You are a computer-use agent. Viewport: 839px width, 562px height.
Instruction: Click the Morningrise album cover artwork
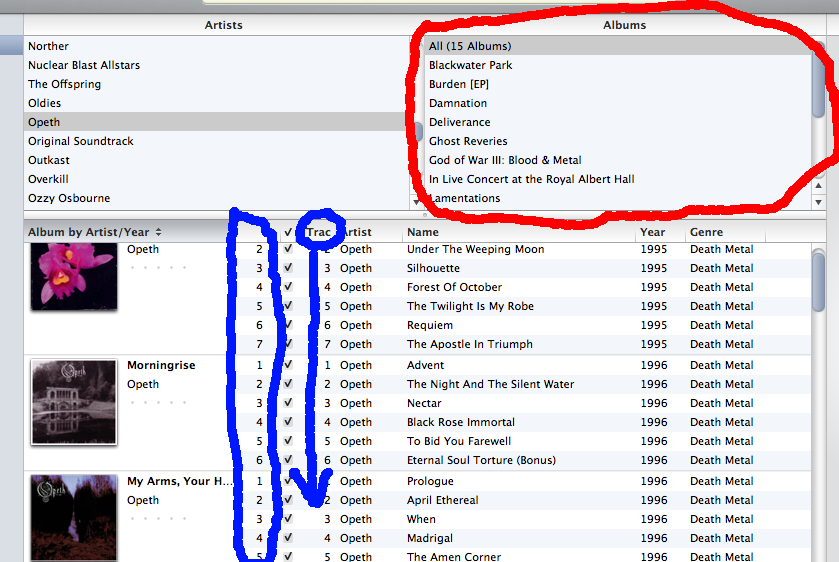pos(74,401)
